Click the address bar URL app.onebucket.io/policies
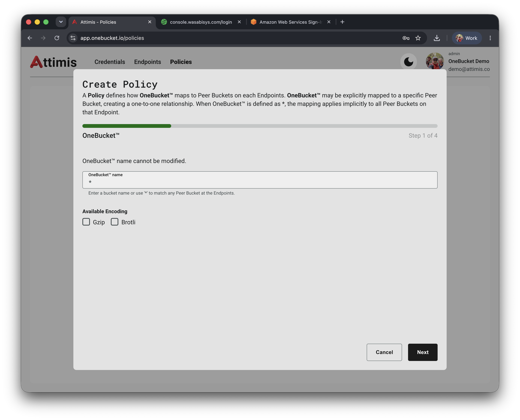Image resolution: width=520 pixels, height=420 pixels. click(112, 38)
